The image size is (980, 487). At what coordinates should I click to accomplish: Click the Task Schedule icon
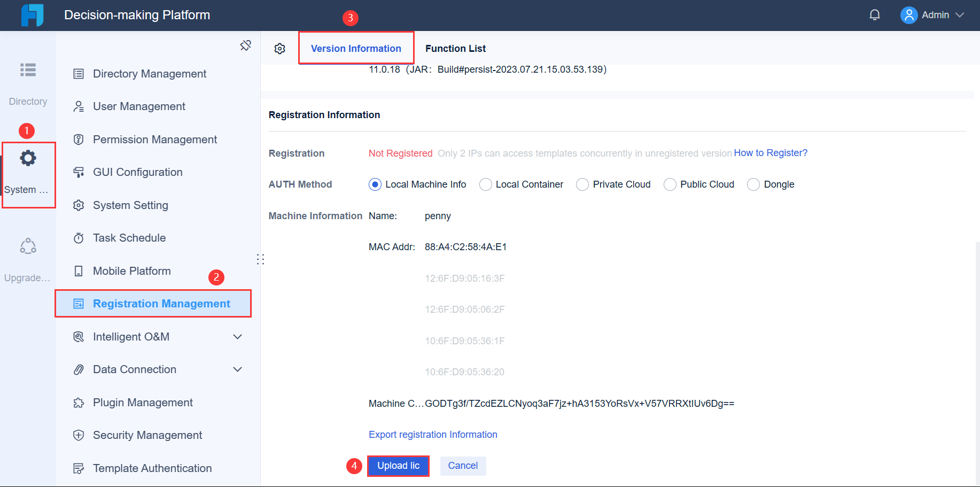click(x=79, y=237)
